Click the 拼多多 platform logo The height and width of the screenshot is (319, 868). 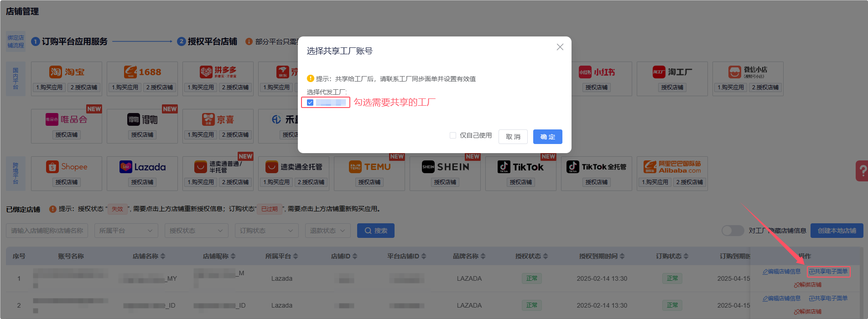[x=218, y=72]
